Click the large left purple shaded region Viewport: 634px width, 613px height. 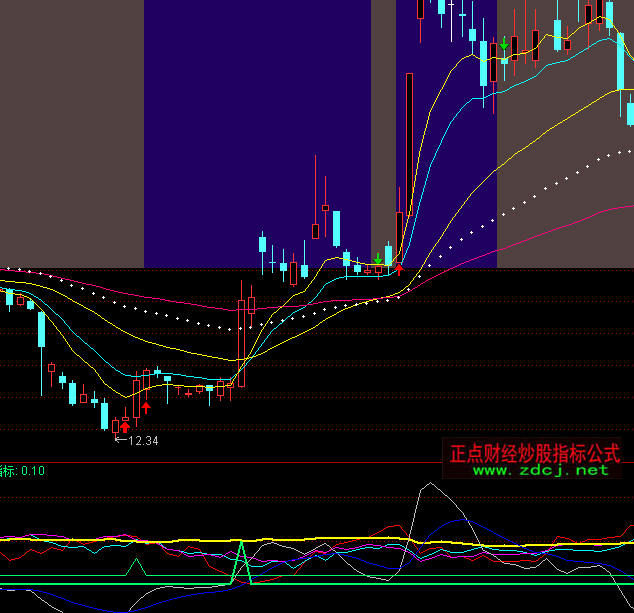pyautogui.click(x=255, y=120)
